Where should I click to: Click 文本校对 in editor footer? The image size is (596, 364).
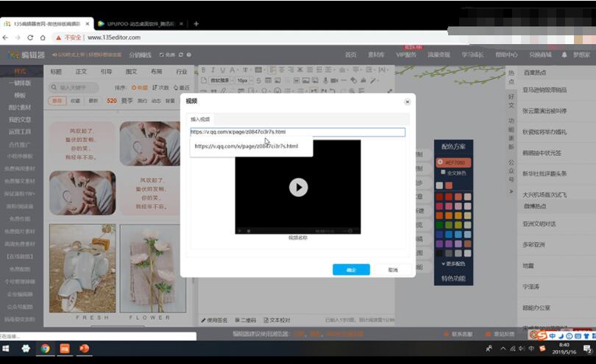tap(277, 321)
